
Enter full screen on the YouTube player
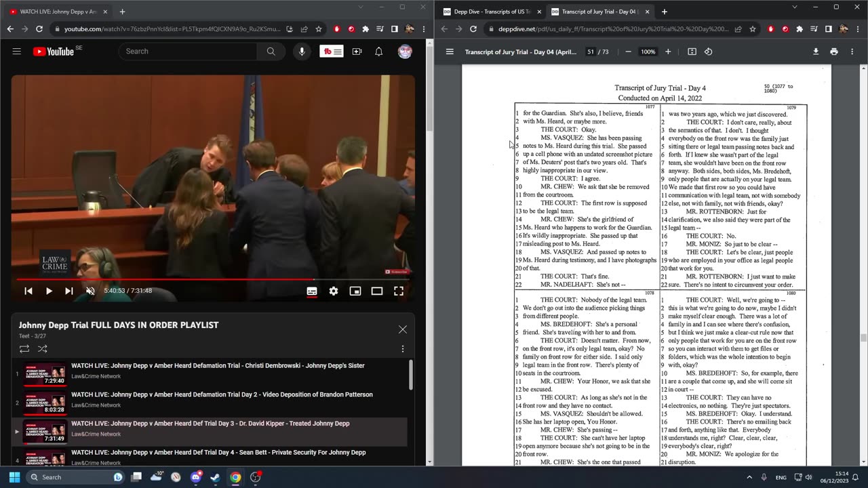399,291
